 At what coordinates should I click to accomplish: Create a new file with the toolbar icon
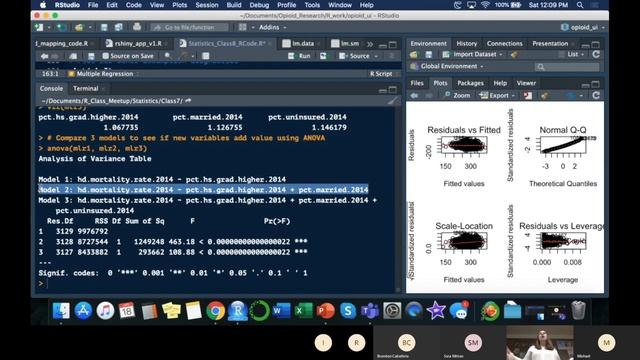click(39, 27)
